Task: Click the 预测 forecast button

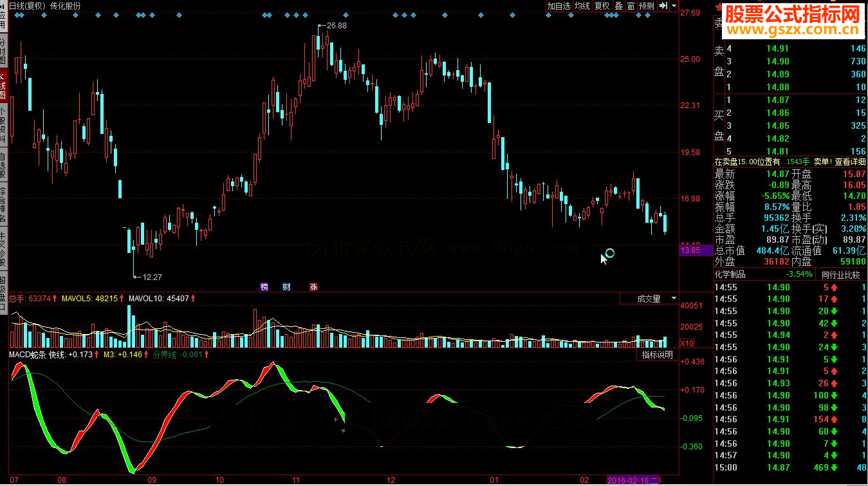Action: pyautogui.click(x=646, y=6)
